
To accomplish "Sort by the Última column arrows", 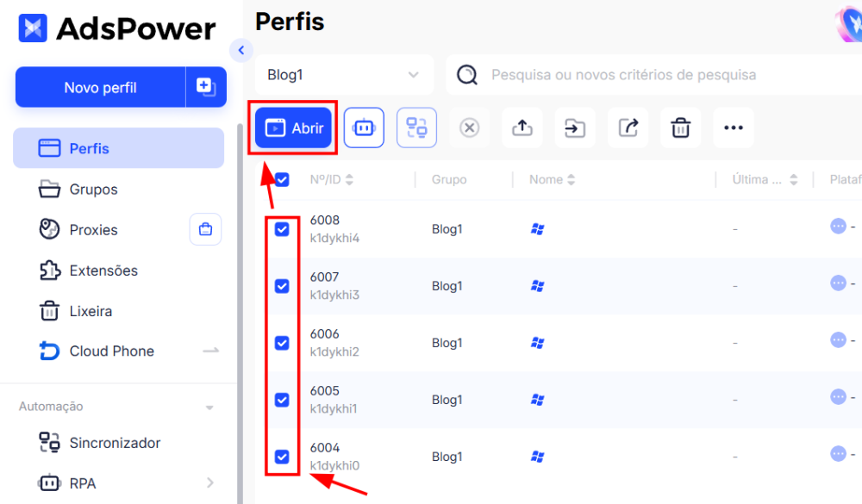I will [793, 180].
